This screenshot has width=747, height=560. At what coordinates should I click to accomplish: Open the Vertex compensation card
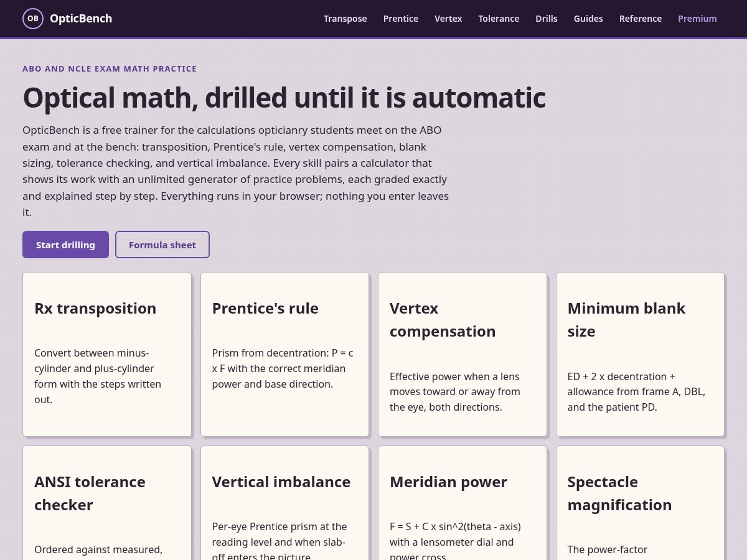[x=463, y=354]
